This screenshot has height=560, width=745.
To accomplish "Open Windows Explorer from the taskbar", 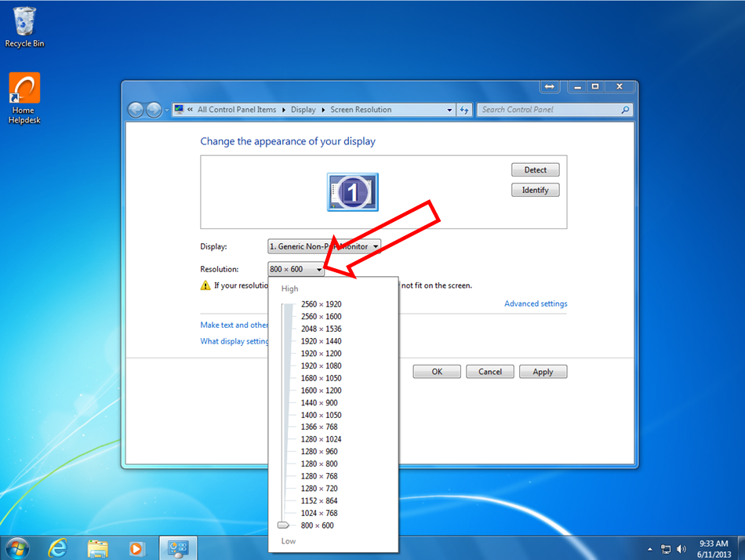I will pyautogui.click(x=97, y=547).
